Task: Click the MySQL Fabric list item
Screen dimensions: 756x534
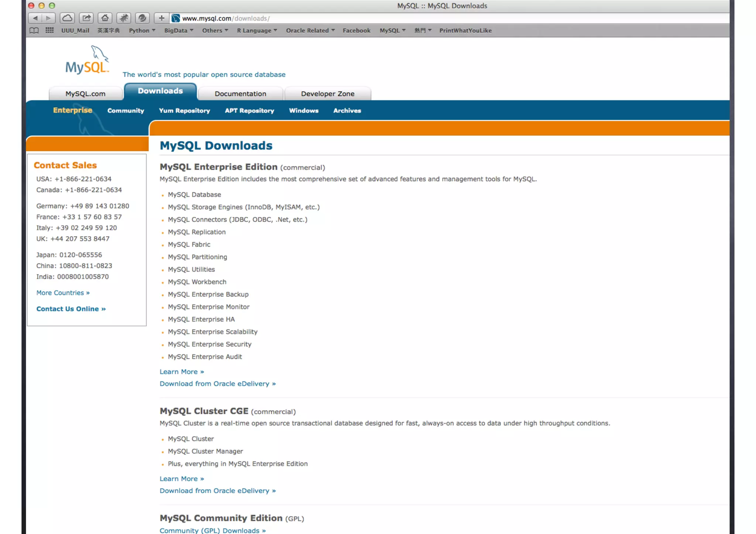Action: [189, 244]
